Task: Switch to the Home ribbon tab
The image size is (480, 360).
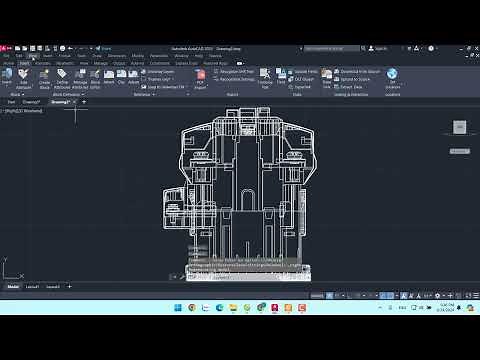Action: pyautogui.click(x=9, y=63)
